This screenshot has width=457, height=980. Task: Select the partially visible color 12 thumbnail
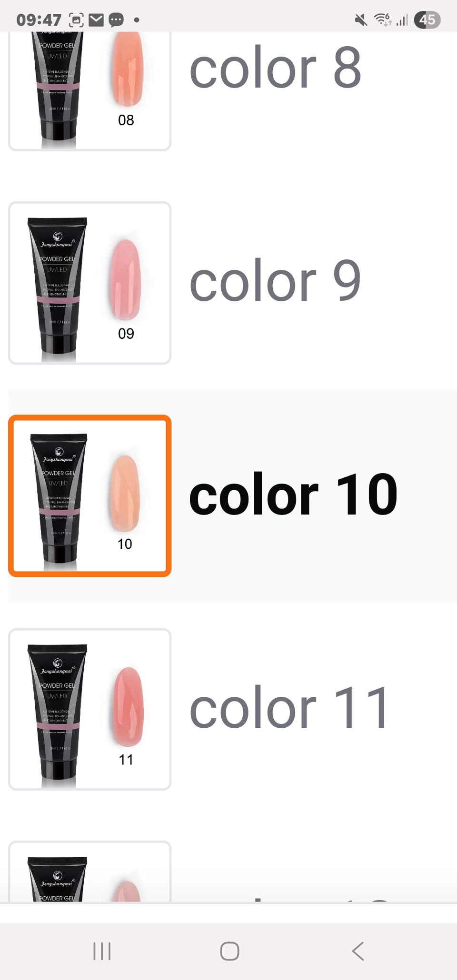pyautogui.click(x=89, y=871)
